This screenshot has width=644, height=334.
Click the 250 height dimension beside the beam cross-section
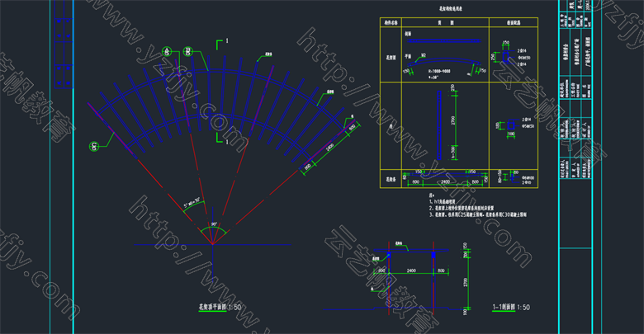(492, 57)
